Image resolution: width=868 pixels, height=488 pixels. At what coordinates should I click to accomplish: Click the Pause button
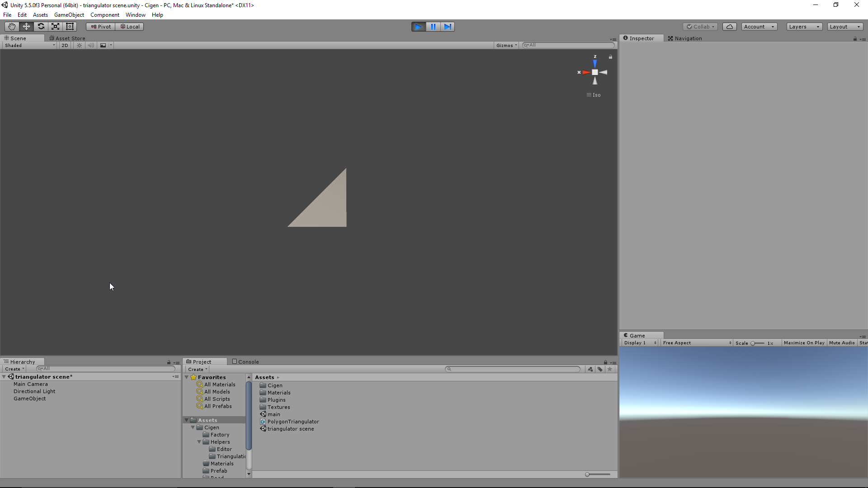(x=433, y=27)
